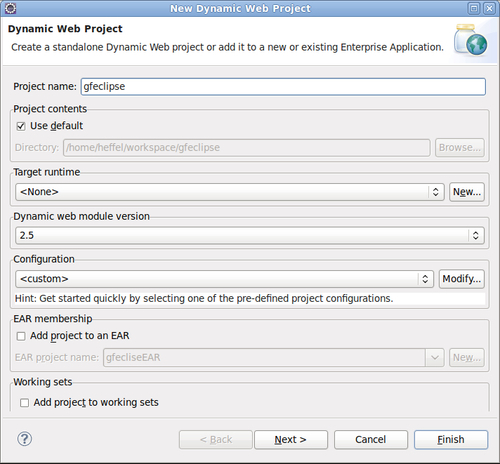This screenshot has height=464, width=500.
Task: Click the Browse directory button
Action: pyautogui.click(x=460, y=148)
